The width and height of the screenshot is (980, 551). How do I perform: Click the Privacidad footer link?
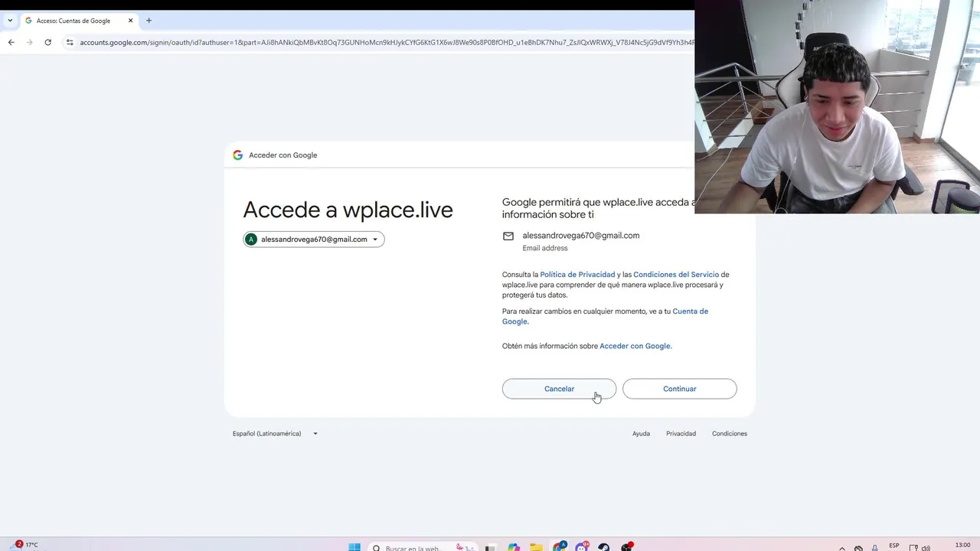681,434
